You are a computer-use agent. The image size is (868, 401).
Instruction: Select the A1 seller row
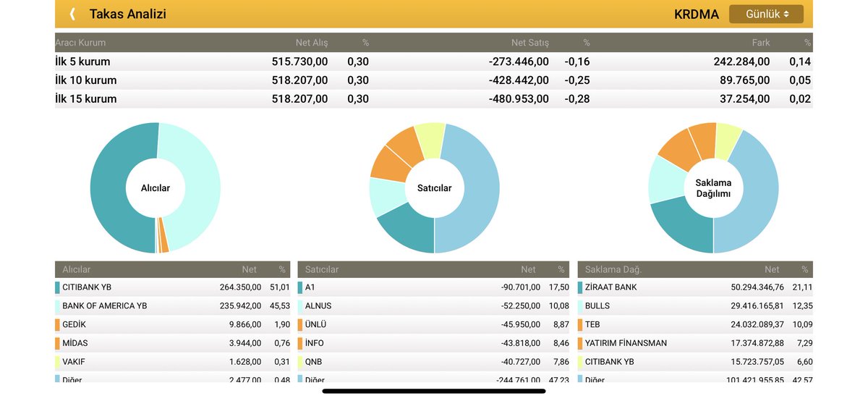point(434,287)
